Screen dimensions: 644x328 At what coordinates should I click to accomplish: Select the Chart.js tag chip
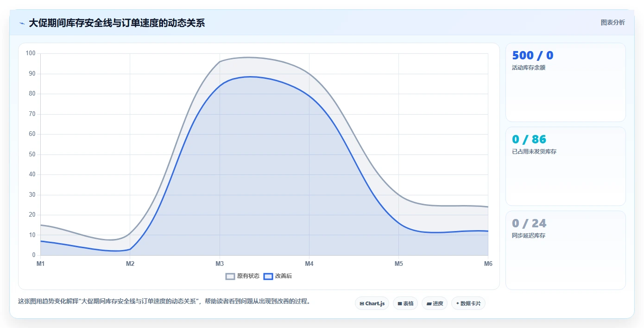pos(372,303)
